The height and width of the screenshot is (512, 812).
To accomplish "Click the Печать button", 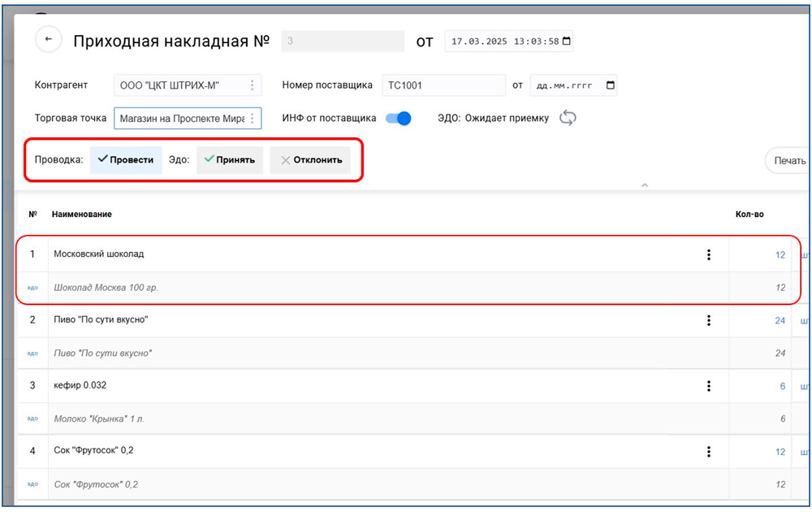I will [788, 161].
